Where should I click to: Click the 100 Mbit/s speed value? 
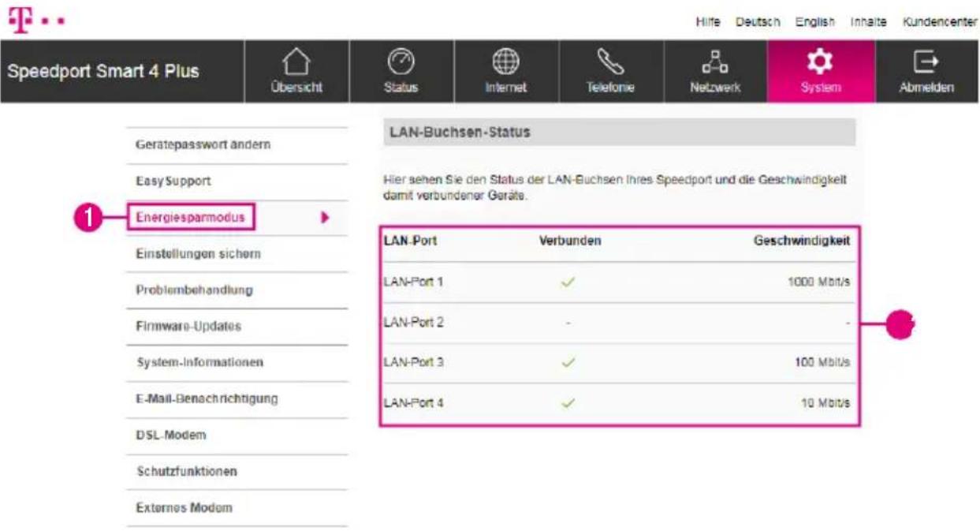(822, 362)
